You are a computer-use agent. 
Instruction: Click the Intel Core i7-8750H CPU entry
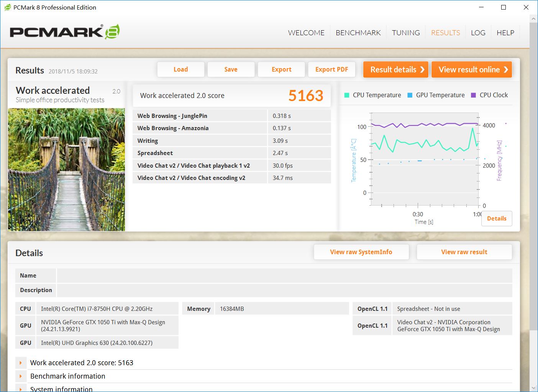[107, 309]
